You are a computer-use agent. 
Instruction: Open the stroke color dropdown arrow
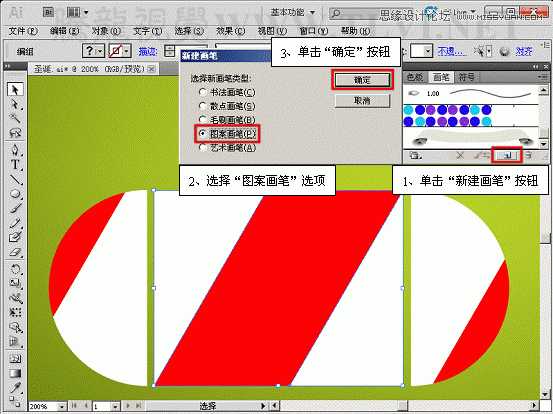127,51
